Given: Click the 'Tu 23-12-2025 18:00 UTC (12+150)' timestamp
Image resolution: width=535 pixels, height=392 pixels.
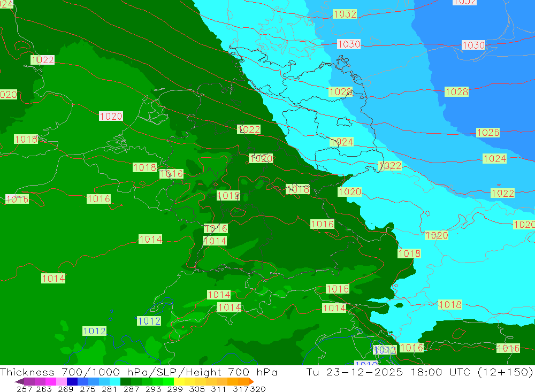Looking at the screenshot, I should click(419, 372).
